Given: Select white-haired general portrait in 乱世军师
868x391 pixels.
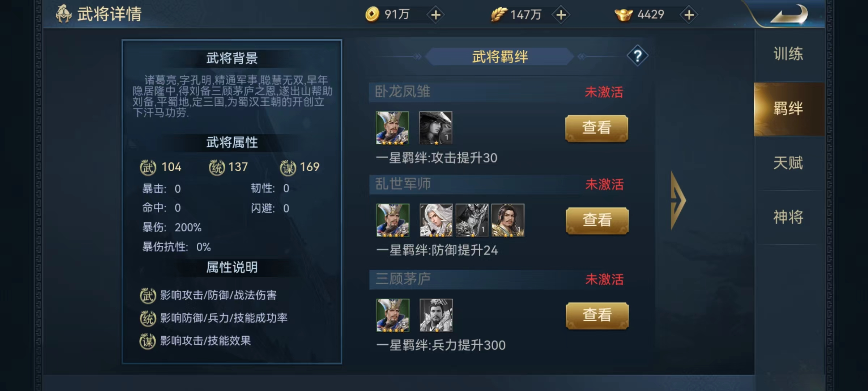Looking at the screenshot, I should point(436,220).
